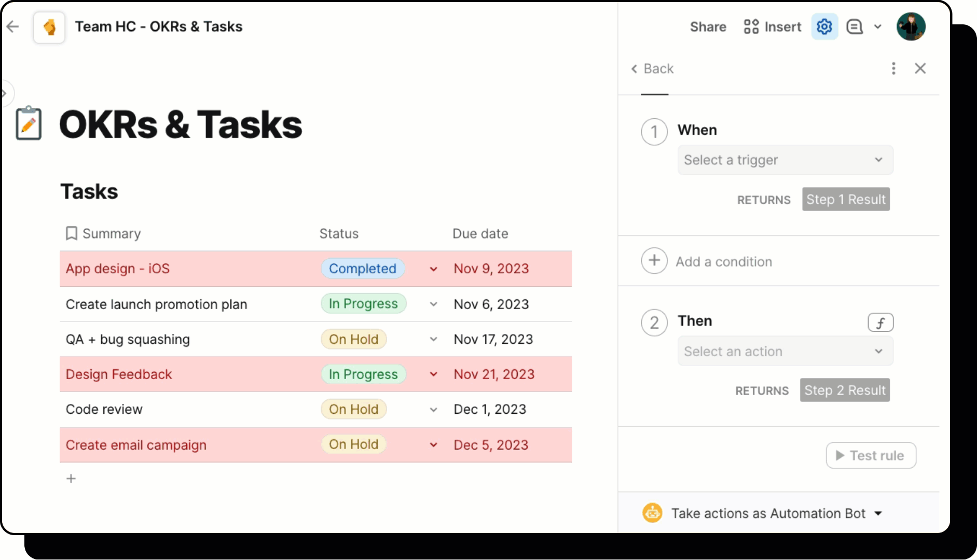Click the bookmark icon next to Summary
This screenshot has width=977, height=560.
pyautogui.click(x=72, y=233)
